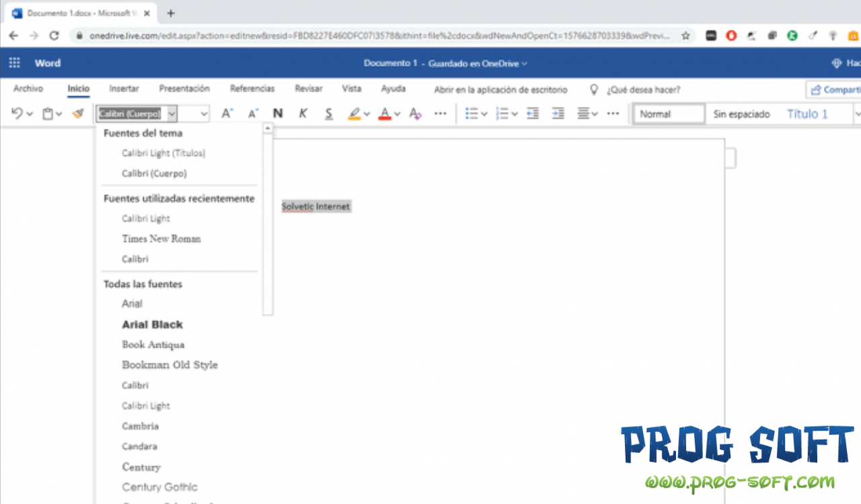Toggle italic formatting (K)
861x504 pixels.
303,114
